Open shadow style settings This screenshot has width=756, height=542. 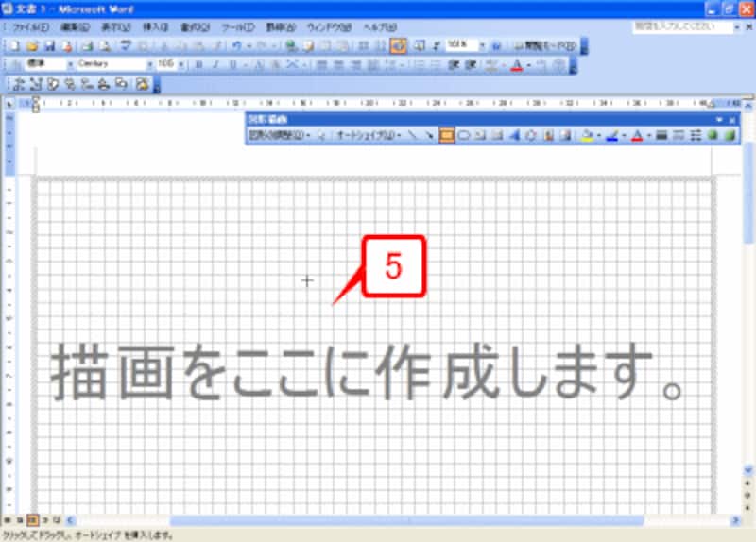click(x=713, y=136)
